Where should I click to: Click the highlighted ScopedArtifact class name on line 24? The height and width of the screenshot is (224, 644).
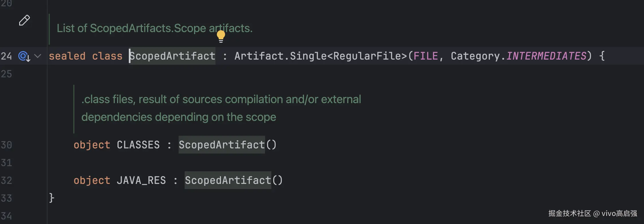coord(172,56)
